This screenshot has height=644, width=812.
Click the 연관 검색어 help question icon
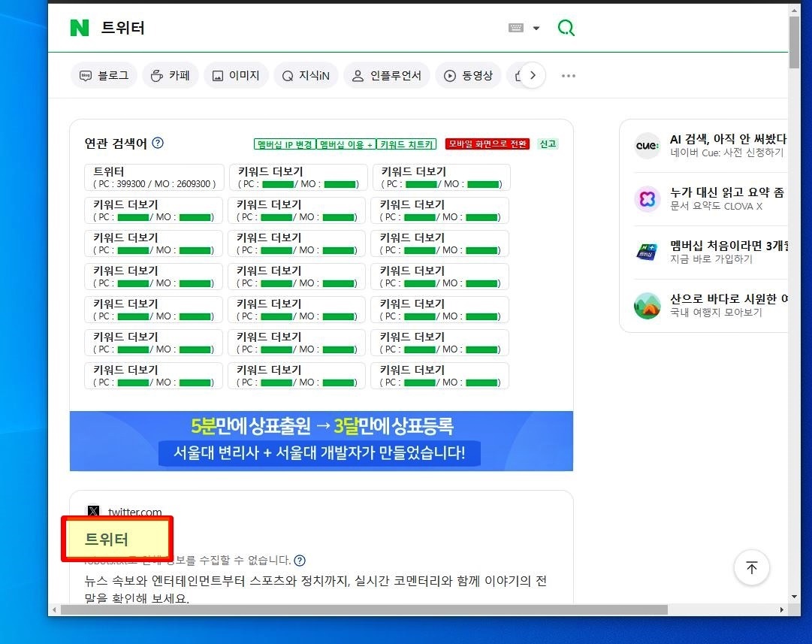tap(158, 143)
